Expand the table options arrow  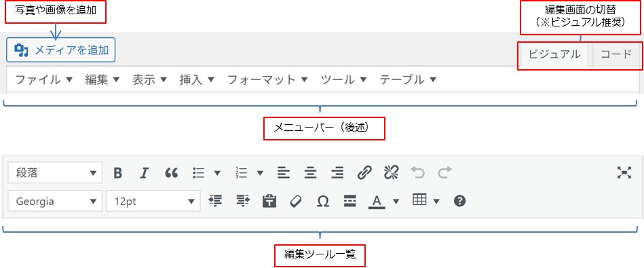(436, 201)
